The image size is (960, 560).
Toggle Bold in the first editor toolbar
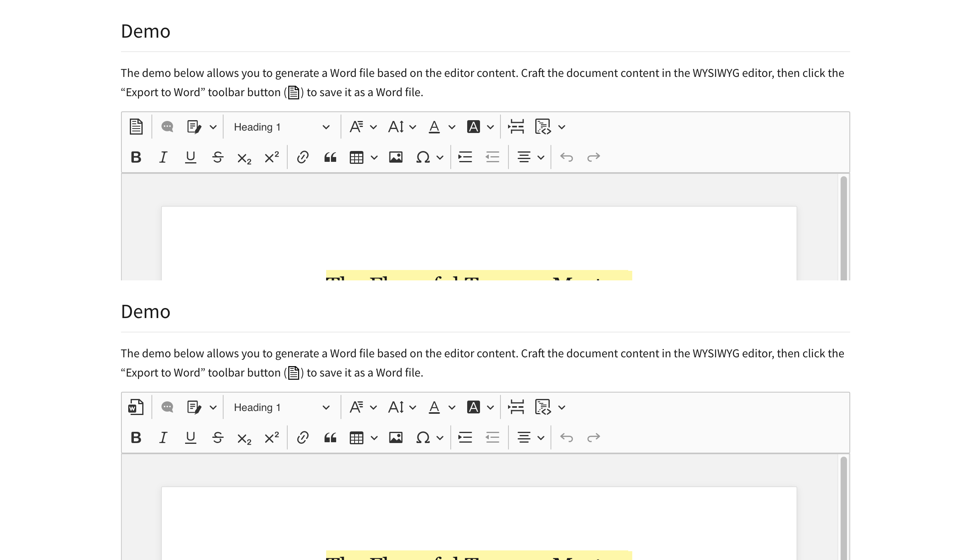136,157
